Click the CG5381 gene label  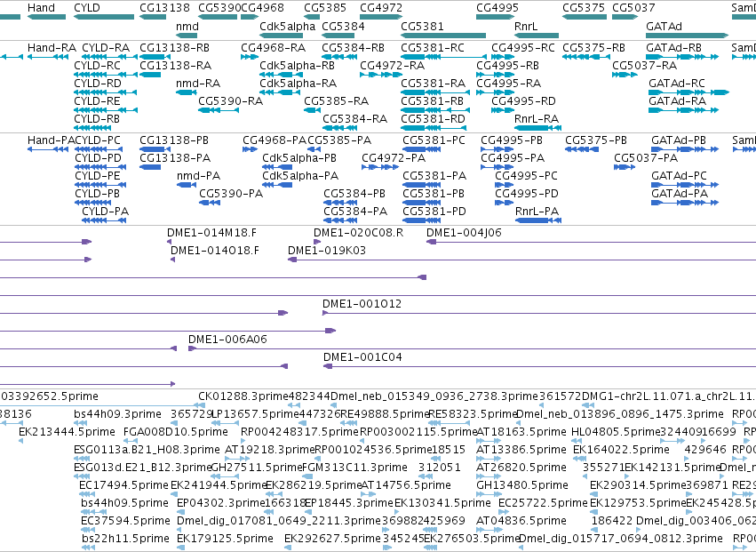[x=422, y=26]
